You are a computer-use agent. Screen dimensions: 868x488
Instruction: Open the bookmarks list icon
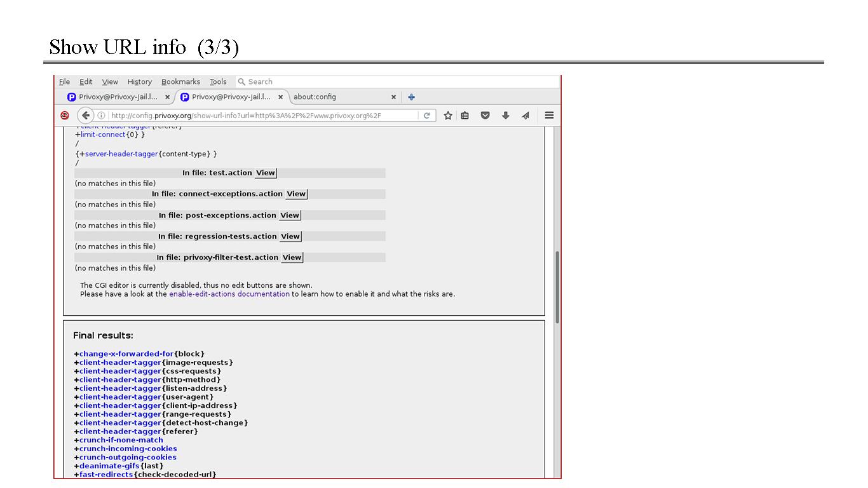click(465, 116)
